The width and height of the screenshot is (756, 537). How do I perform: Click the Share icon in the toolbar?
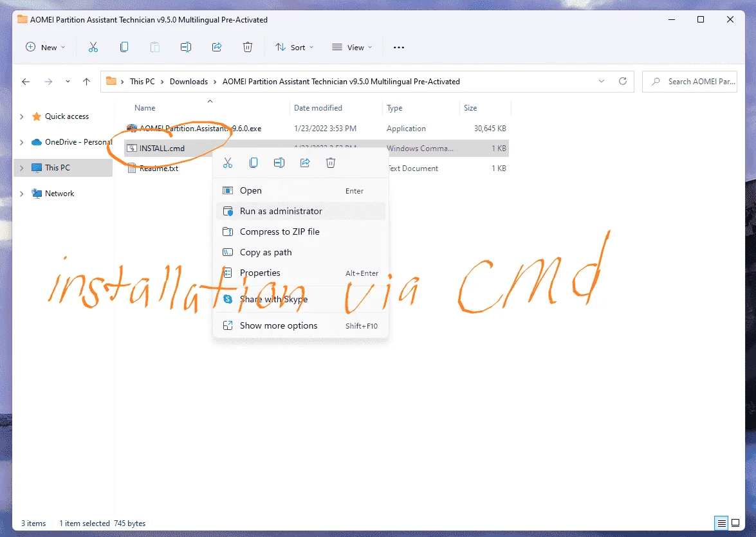click(x=216, y=47)
